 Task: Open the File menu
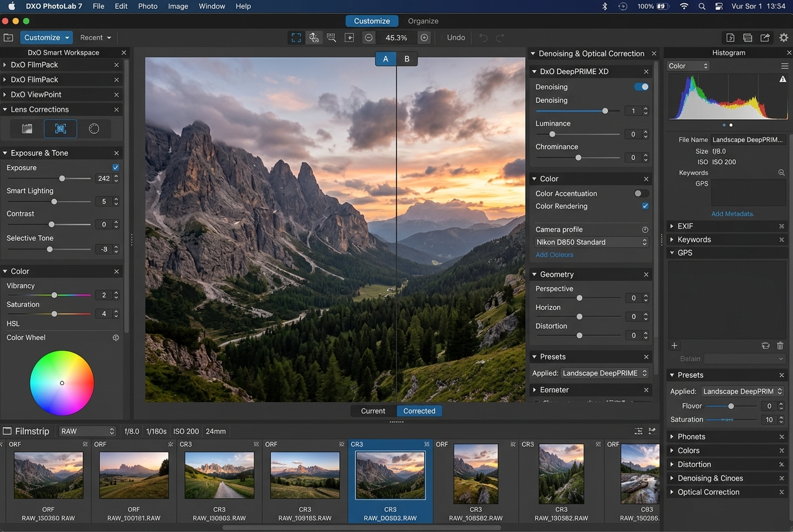coord(98,6)
